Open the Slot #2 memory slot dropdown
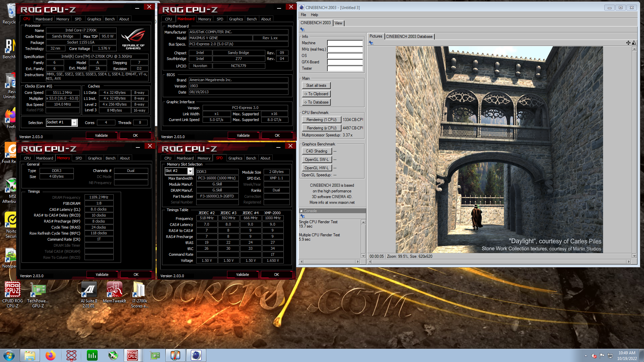 tap(190, 171)
